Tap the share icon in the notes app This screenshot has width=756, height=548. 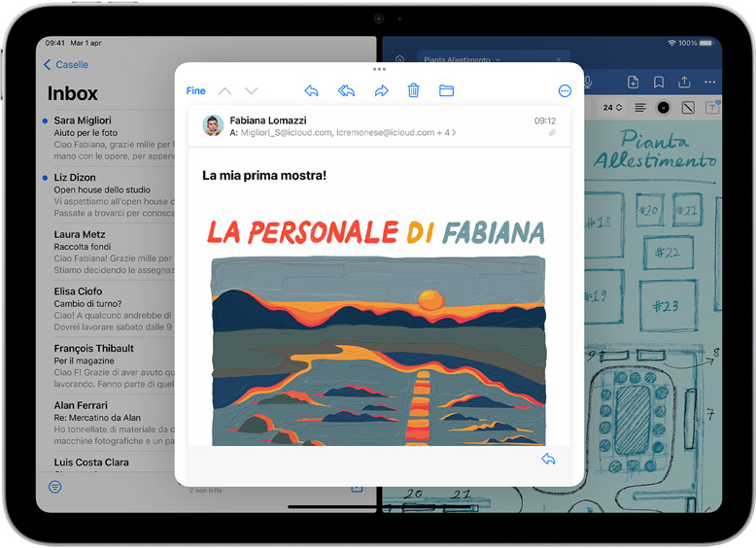[x=684, y=82]
